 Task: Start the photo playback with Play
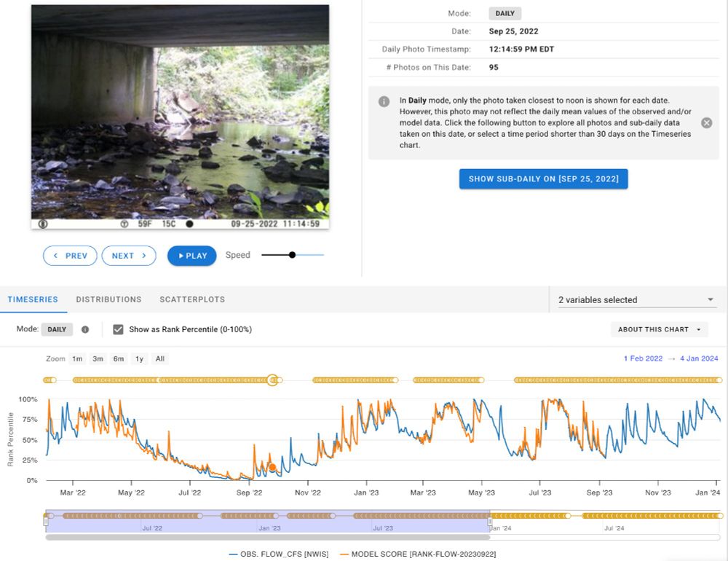click(x=191, y=256)
